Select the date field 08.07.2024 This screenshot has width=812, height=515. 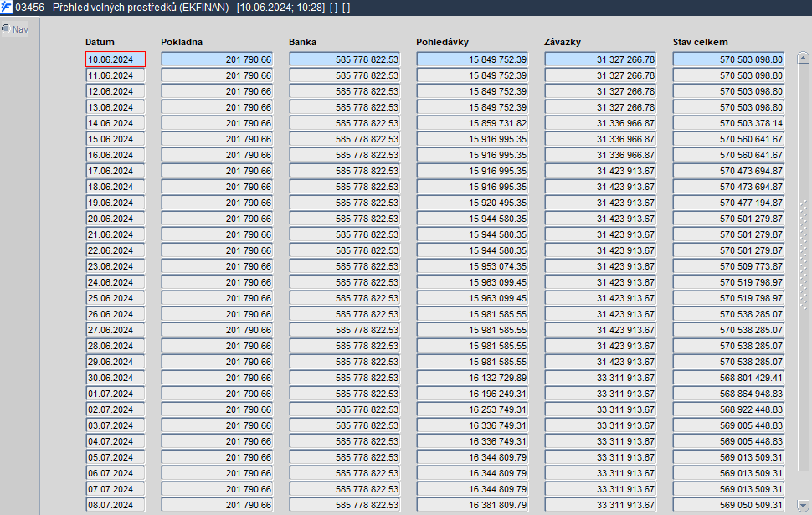[x=116, y=505]
